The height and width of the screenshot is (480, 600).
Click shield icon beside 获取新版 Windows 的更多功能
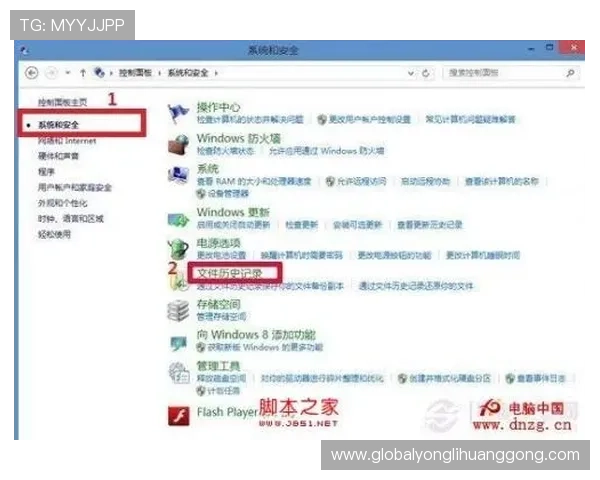point(200,348)
